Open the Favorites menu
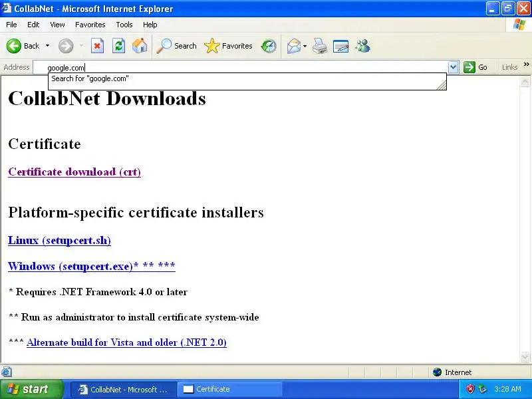Screen dimensions: 532x399 [90, 25]
